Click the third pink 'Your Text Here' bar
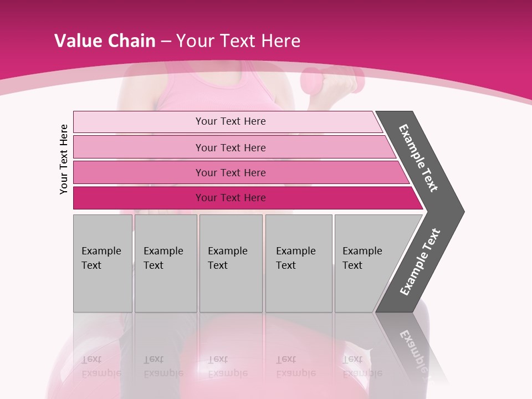Viewport: 532px width, 399px height. pos(241,172)
